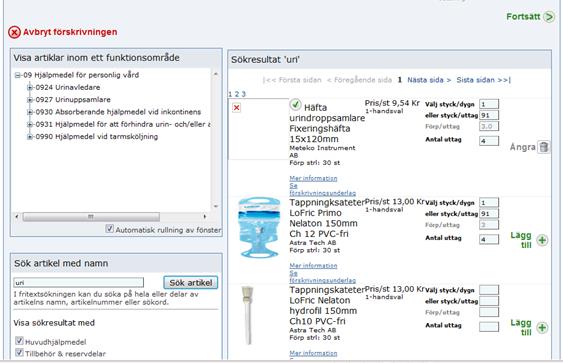563x363 pixels.
Task: Open the LoFric Nelaton hydrofil catheter thumbnail
Action: 247,315
